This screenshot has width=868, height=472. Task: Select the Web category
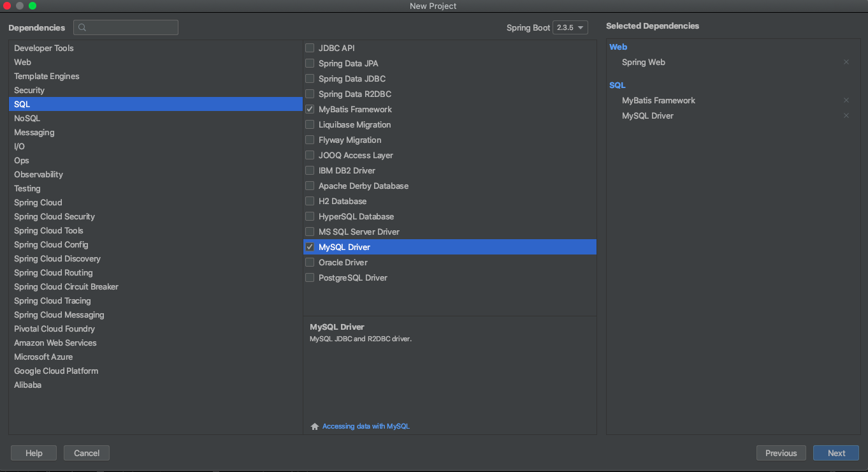(x=156, y=63)
